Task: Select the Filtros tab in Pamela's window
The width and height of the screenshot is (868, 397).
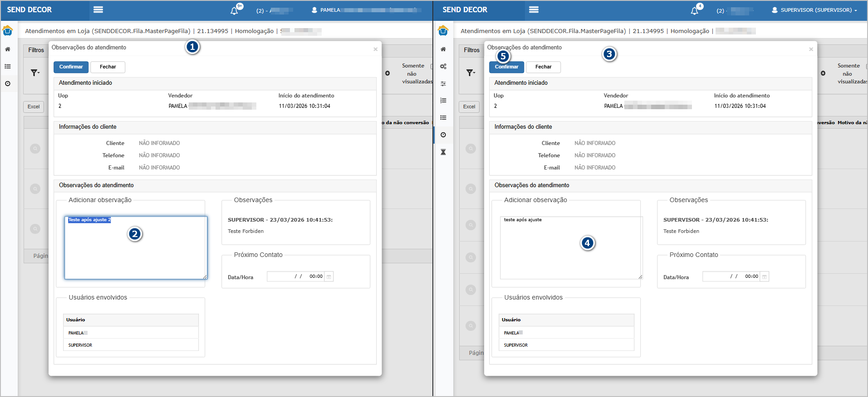Action: tap(36, 50)
